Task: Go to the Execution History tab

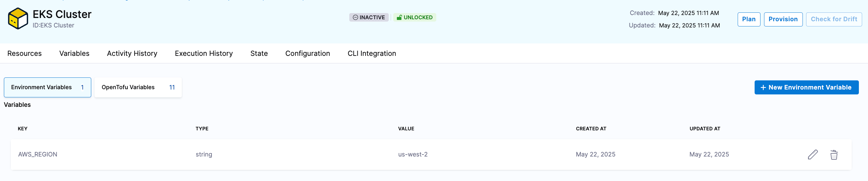Action: point(204,53)
